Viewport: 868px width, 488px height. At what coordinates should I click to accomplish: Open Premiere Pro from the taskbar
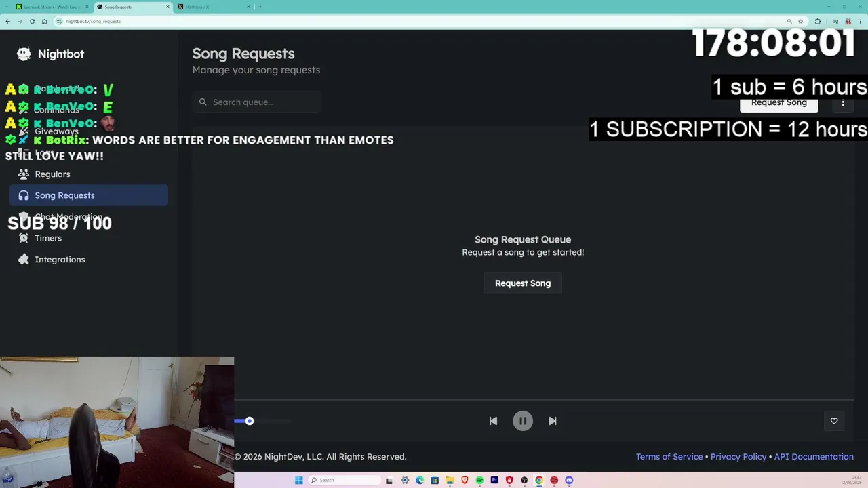coord(494,480)
